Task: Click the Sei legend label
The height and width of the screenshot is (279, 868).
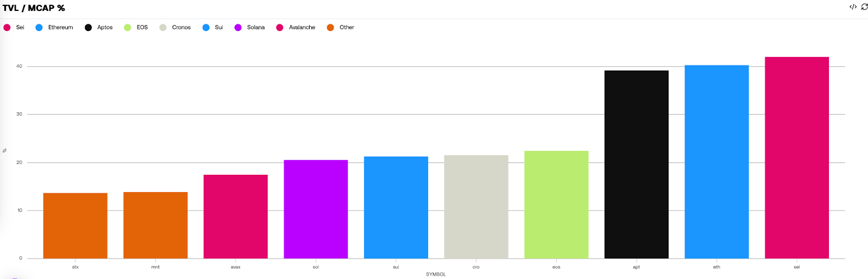Action: (20, 28)
